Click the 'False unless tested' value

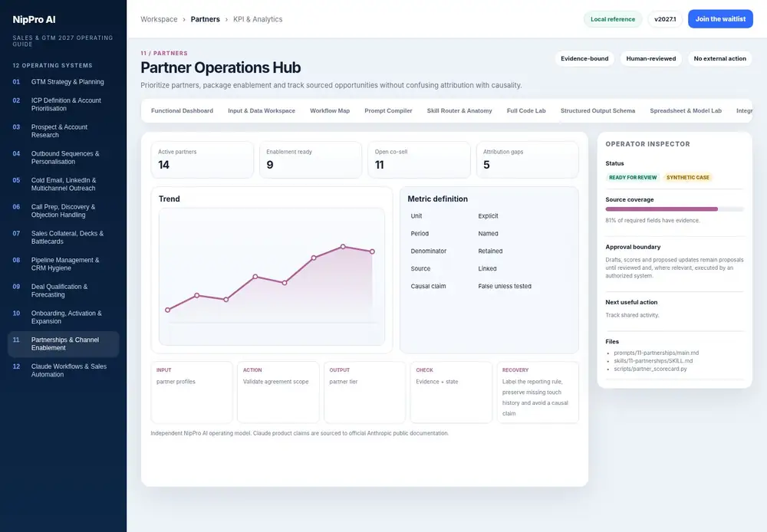click(x=505, y=286)
